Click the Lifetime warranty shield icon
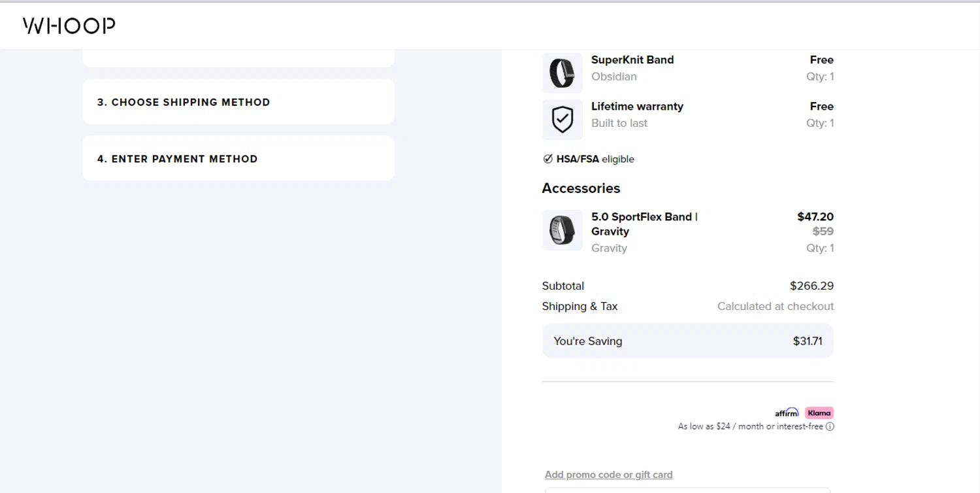Screen dimensions: 980x493 pos(562,120)
